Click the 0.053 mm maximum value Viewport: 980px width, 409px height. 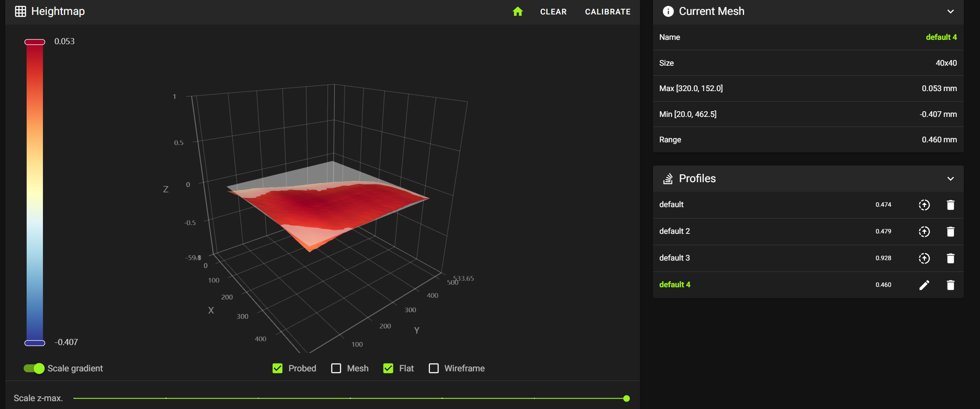coord(939,88)
